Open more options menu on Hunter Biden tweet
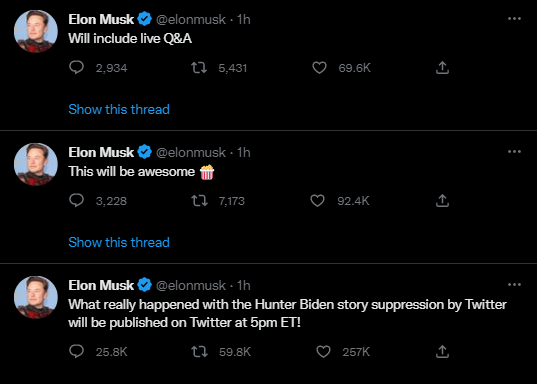 point(514,284)
